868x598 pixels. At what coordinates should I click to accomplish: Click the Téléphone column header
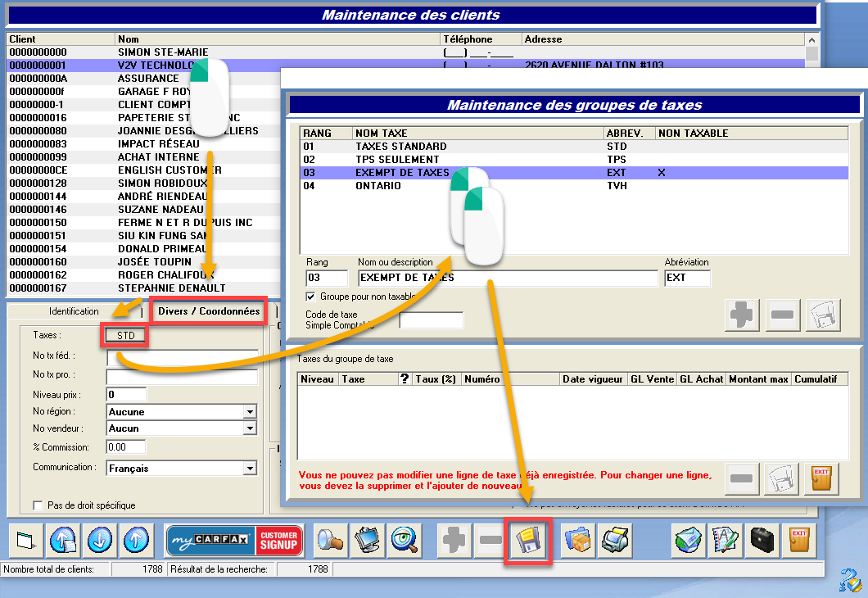tap(481, 39)
